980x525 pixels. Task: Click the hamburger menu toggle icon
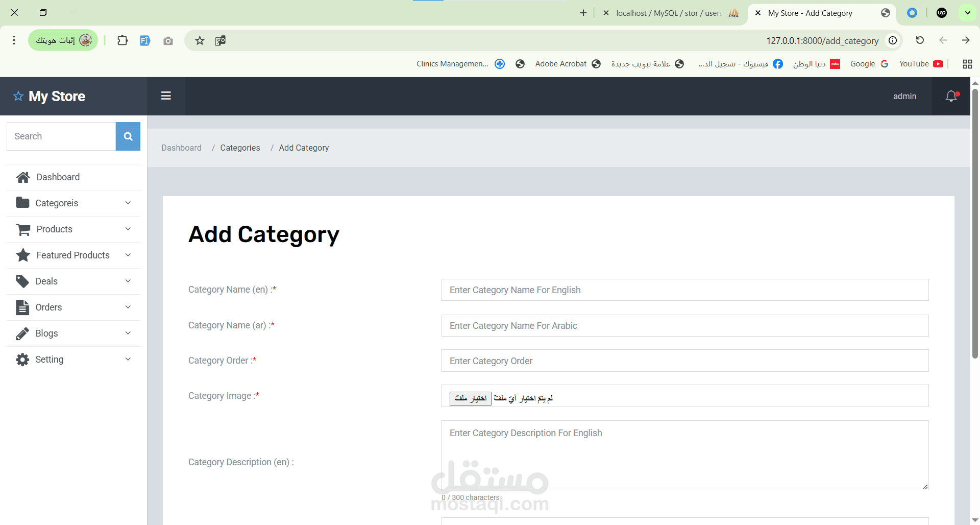click(x=166, y=96)
